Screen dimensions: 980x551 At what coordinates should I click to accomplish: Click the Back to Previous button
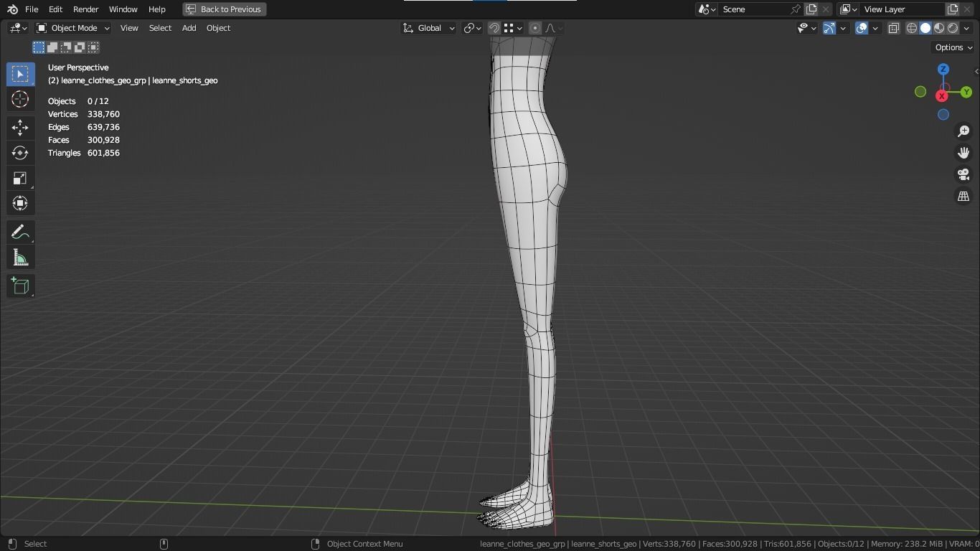tap(225, 9)
